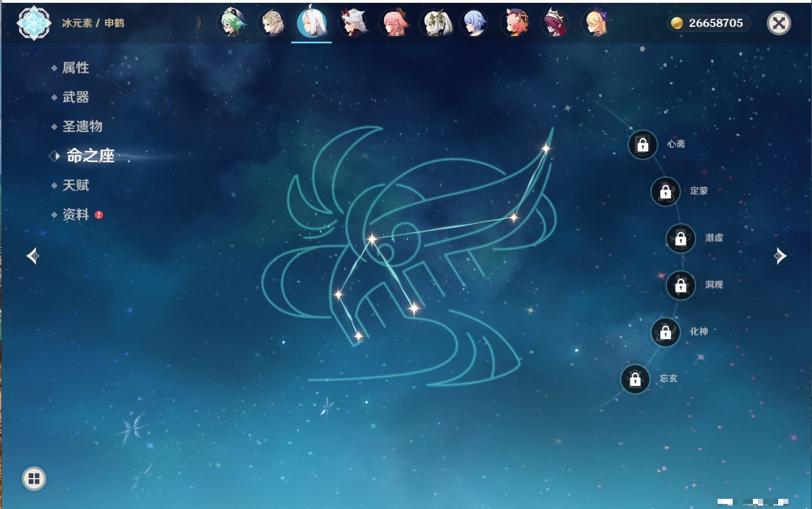Select the Yanfei avatar with red hat
The width and height of the screenshot is (812, 509).
[x=515, y=23]
